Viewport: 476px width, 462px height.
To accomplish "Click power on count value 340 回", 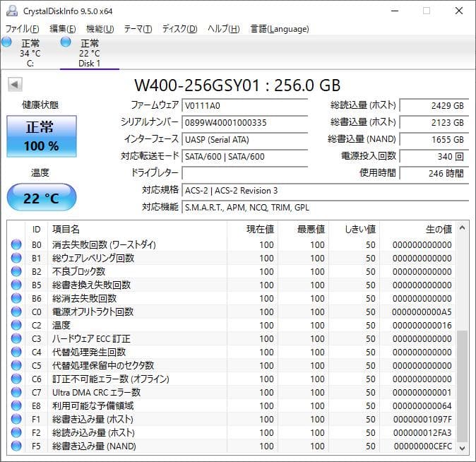I will coord(434,156).
